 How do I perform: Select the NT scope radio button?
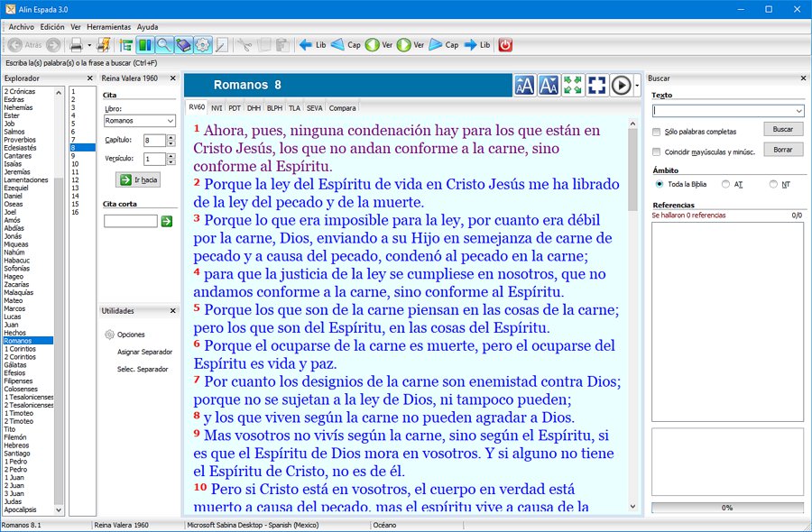[773, 184]
